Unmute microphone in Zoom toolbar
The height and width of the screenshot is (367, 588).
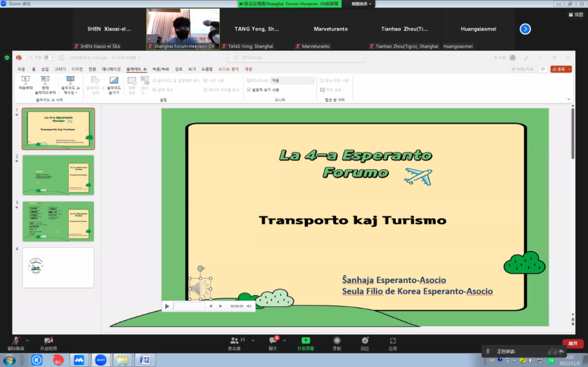(16, 343)
